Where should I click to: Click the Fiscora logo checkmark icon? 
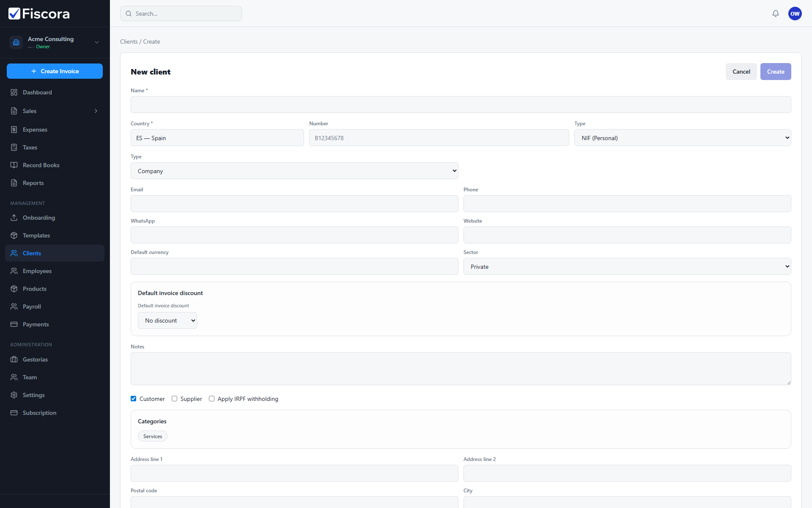coord(14,14)
